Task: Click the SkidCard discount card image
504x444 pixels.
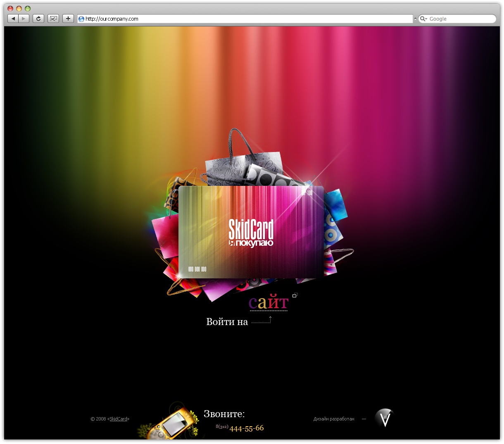Action: tap(251, 232)
